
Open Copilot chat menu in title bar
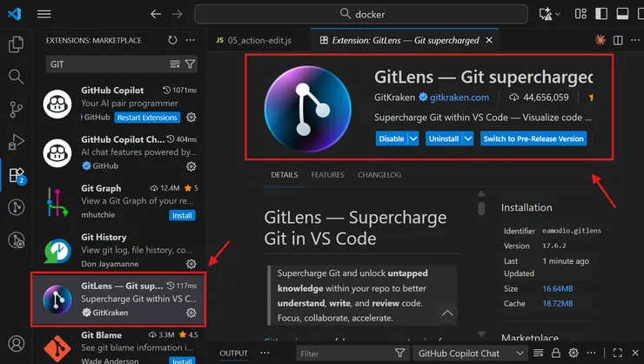coord(549,14)
